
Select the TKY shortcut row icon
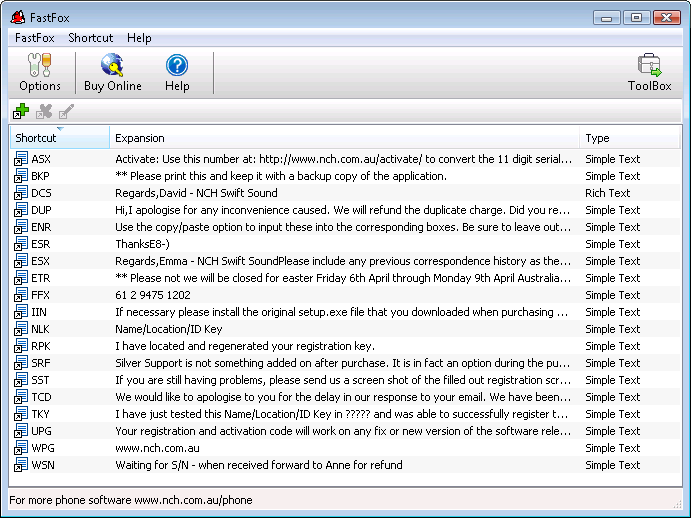tap(21, 414)
